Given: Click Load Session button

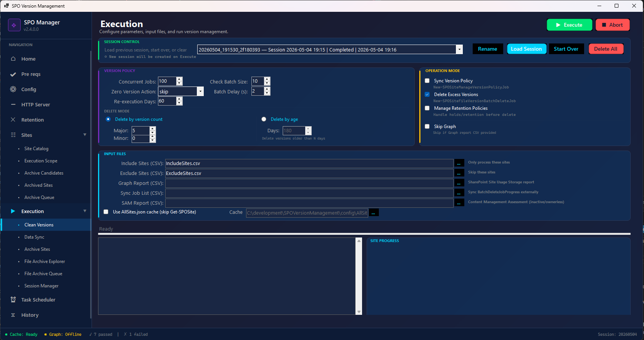Looking at the screenshot, I should (526, 49).
